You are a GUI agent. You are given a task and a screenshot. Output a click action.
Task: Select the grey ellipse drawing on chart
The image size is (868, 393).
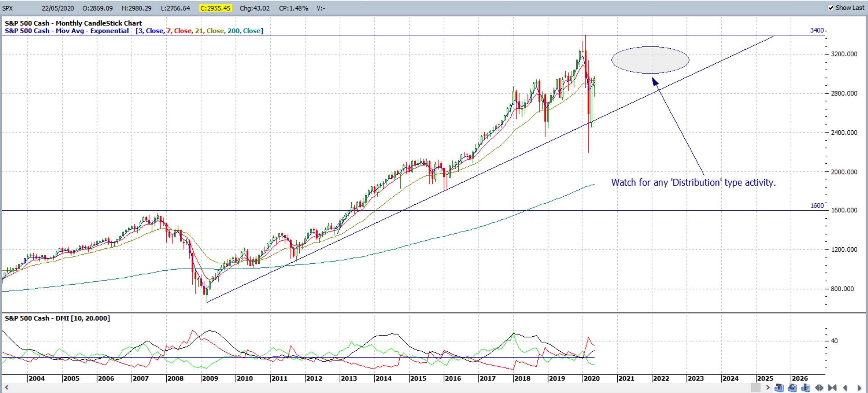[x=650, y=60]
